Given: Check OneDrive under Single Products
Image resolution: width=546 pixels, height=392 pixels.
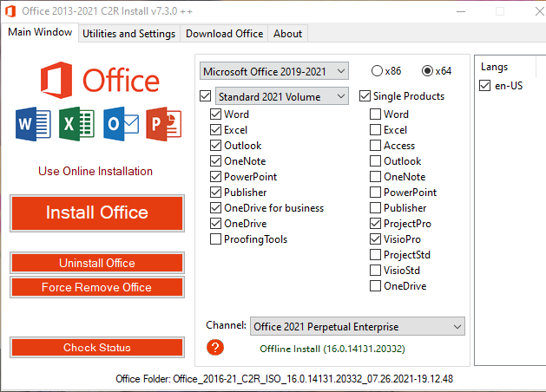Looking at the screenshot, I should tap(375, 286).
